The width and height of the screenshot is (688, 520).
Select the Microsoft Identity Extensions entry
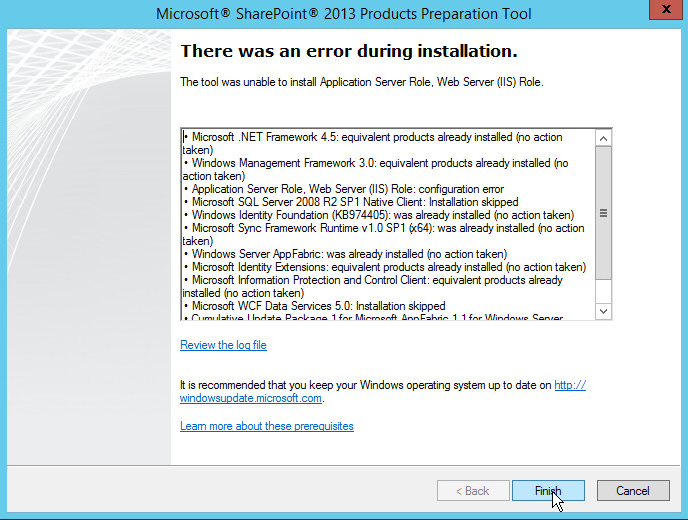click(385, 267)
